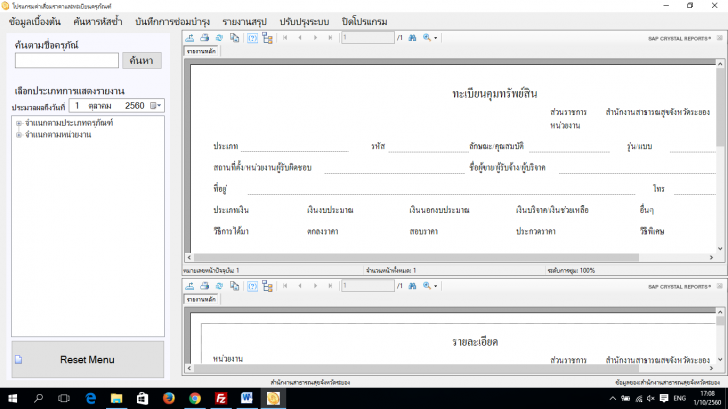Image resolution: width=728 pixels, height=409 pixels.
Task: Open Microsoft Edge from the taskbar
Action: pyautogui.click(x=91, y=398)
